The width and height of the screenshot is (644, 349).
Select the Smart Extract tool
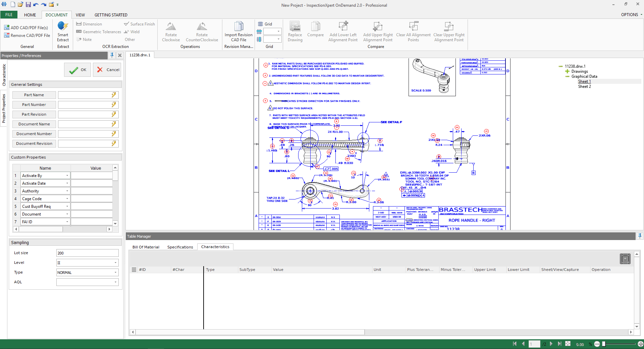click(x=63, y=33)
